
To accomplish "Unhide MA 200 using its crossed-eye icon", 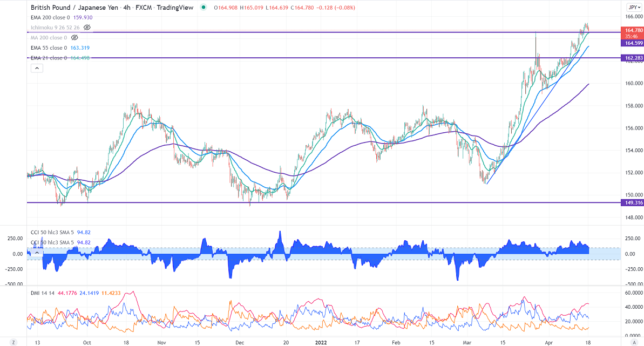I will pos(74,37).
